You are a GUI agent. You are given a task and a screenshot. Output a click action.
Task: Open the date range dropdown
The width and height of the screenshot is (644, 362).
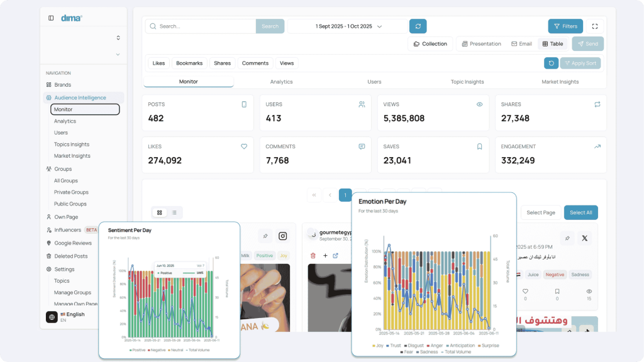coord(348,26)
